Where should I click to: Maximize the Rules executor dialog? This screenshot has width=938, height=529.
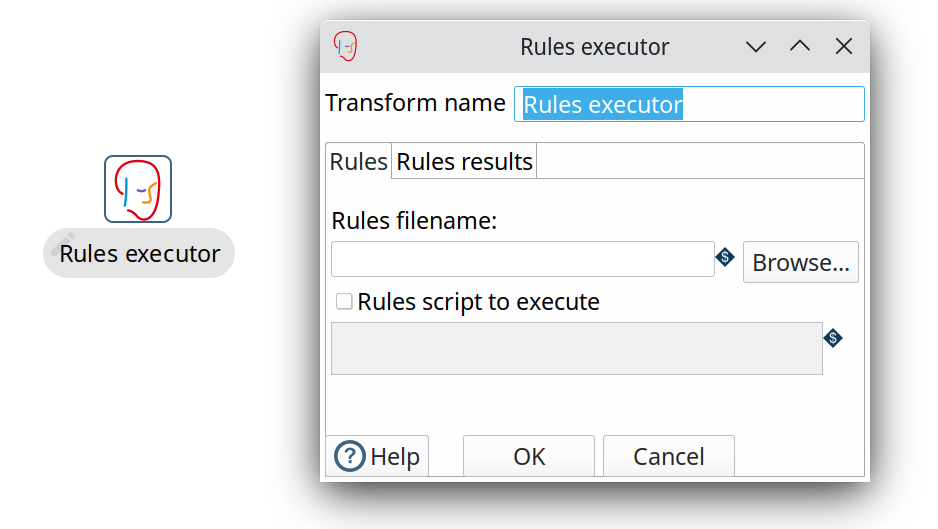tap(800, 46)
